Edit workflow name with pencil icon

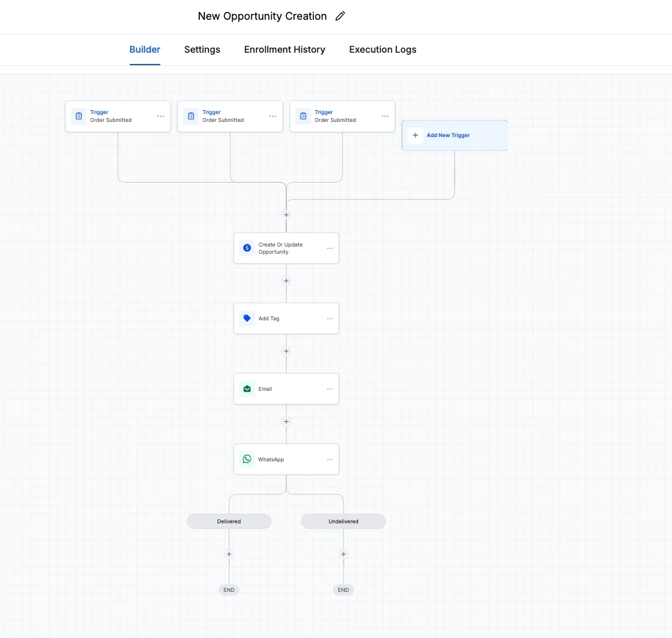[340, 16]
